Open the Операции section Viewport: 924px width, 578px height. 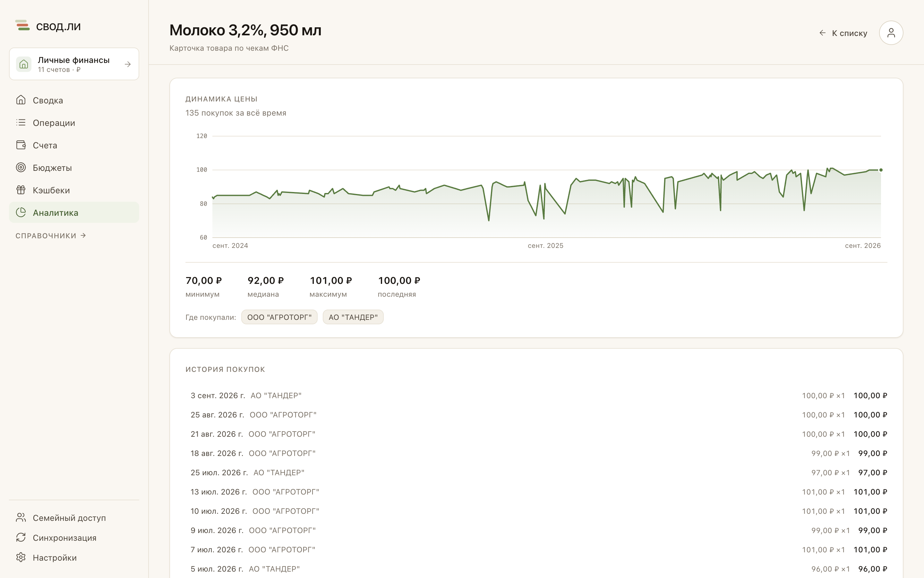(x=74, y=123)
